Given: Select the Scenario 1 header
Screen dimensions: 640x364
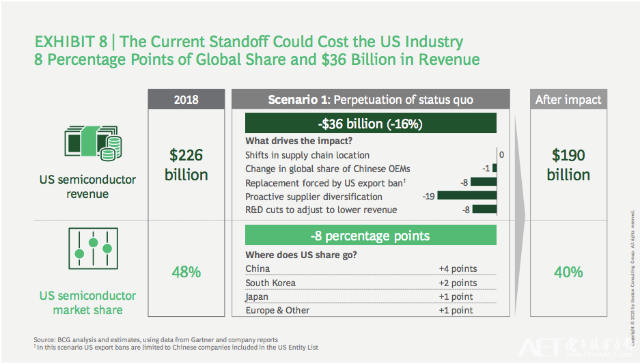Looking at the screenshot, I should coord(371,99).
